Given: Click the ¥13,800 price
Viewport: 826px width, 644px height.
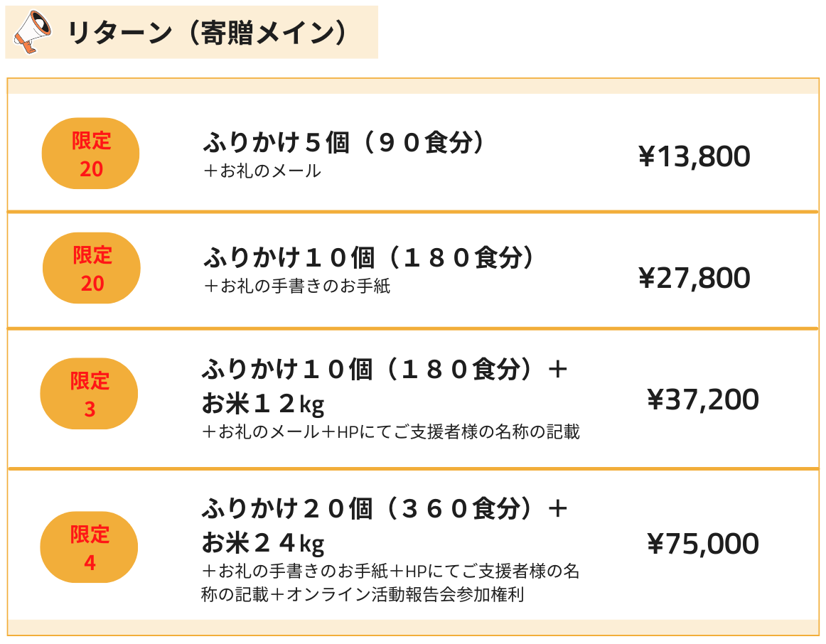Looking at the screenshot, I should (x=694, y=156).
